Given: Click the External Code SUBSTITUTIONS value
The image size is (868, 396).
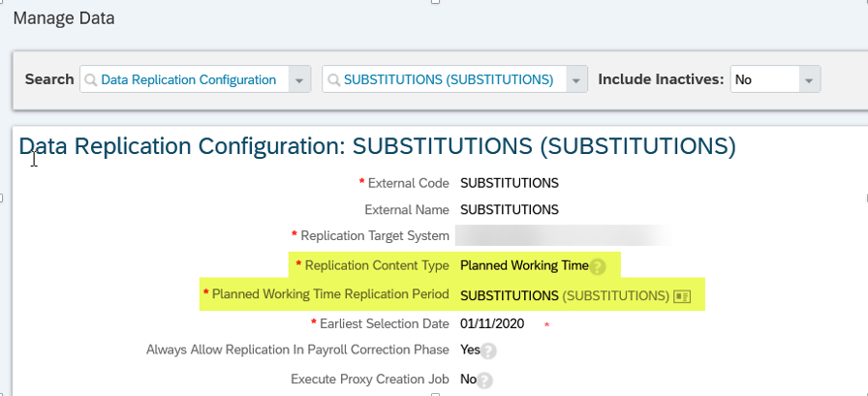Looking at the screenshot, I should (x=510, y=183).
